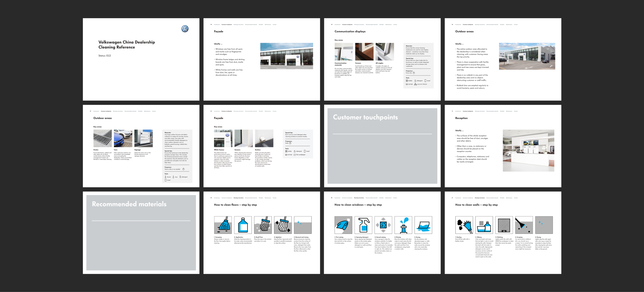Image resolution: width=644 pixels, height=292 pixels.
Task: Select the Spraying detergent spray bottle icon
Action: pos(363,225)
